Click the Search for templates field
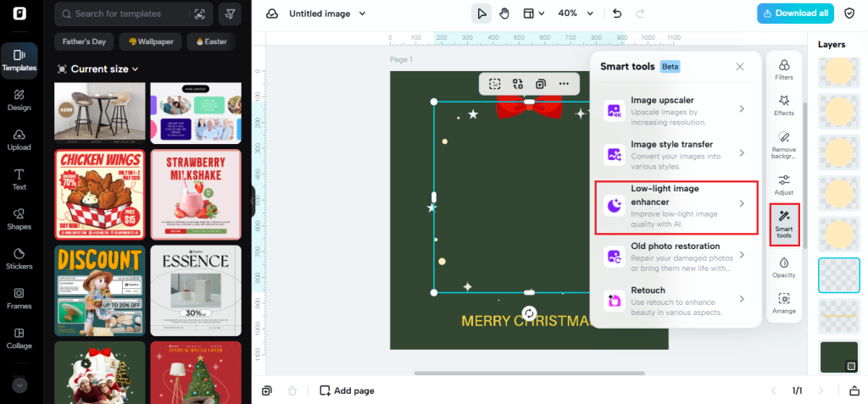This screenshot has height=404, width=868. coord(127,14)
